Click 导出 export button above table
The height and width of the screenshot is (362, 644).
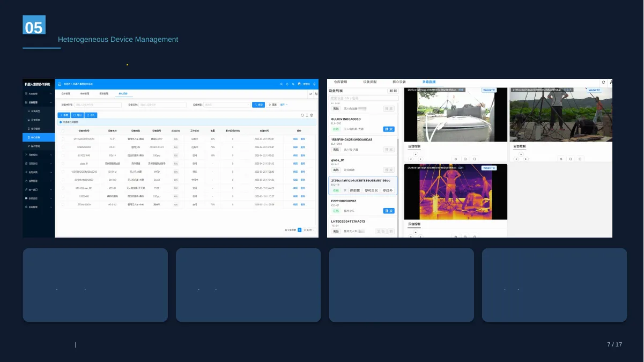(x=77, y=115)
